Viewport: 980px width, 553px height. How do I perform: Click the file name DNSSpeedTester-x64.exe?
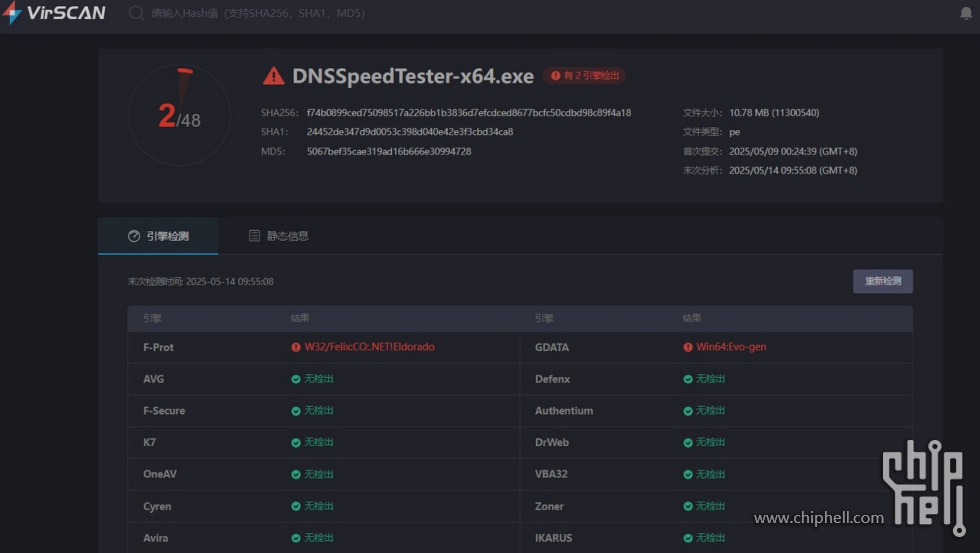point(413,76)
